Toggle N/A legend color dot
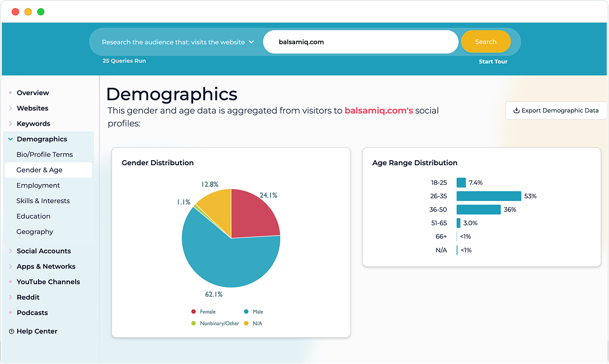609x364 pixels. click(x=246, y=323)
